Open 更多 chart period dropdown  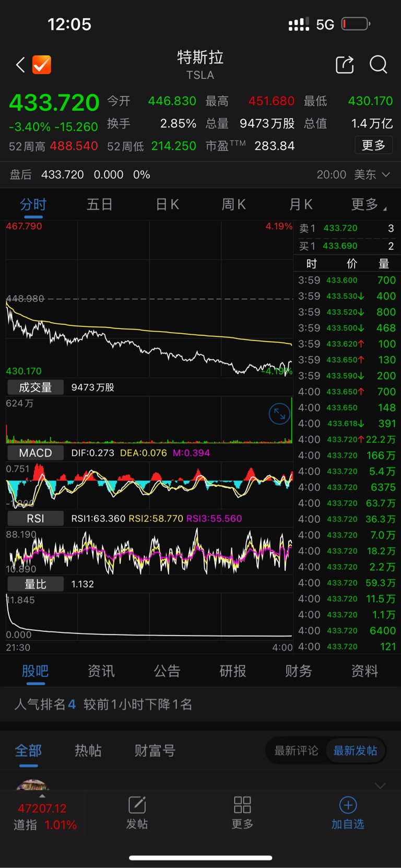[369, 204]
